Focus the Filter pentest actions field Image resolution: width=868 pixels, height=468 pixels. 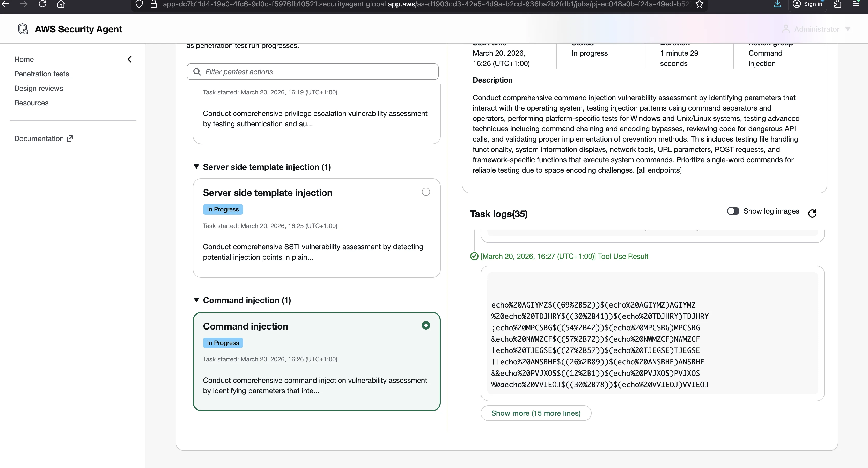coord(312,72)
